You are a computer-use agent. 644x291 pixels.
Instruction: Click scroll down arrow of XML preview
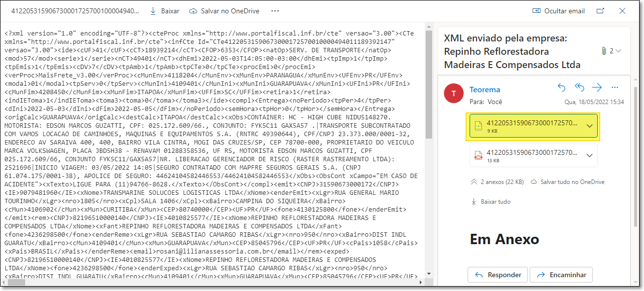tap(428, 275)
